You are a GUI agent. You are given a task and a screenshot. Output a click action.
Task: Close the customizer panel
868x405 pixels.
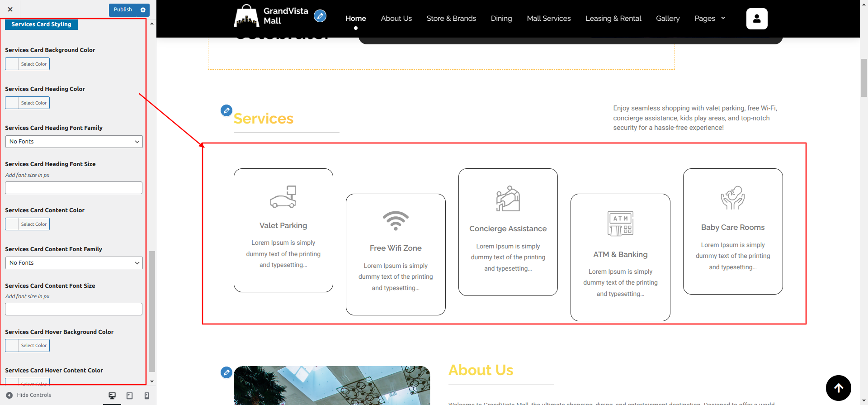10,10
